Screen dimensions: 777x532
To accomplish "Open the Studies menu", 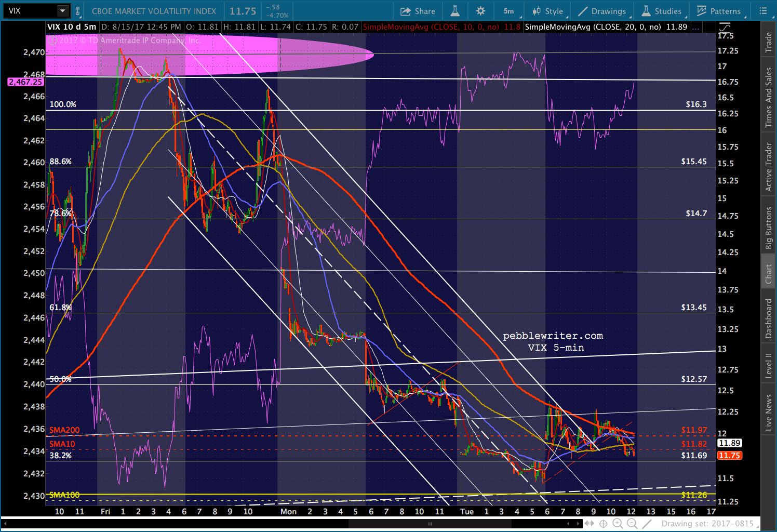I will pos(662,11).
